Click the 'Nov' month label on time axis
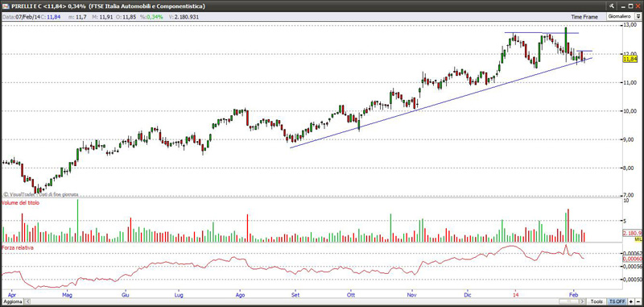644x307 pixels. pyautogui.click(x=412, y=295)
